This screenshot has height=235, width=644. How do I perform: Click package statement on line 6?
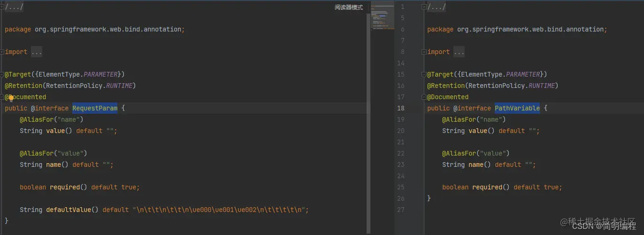click(517, 29)
